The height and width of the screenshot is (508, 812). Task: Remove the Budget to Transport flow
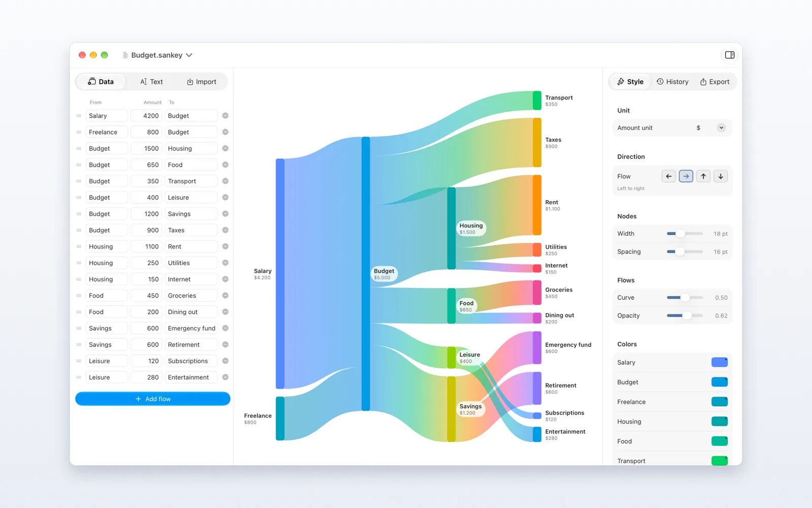coord(225,181)
